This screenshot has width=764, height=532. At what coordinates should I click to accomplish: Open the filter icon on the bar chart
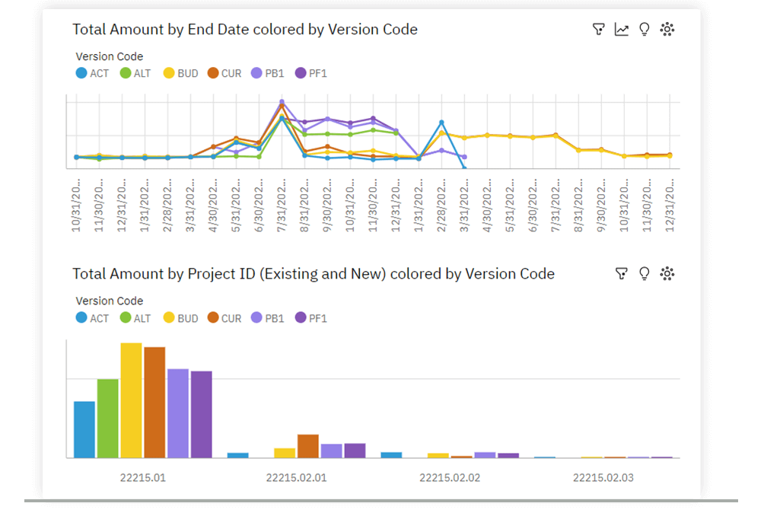point(622,274)
